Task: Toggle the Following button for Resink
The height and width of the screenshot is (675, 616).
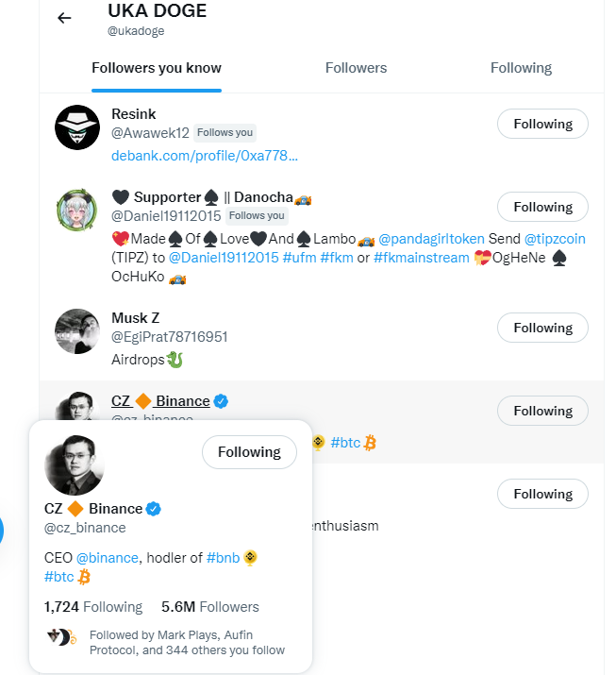Action: point(542,124)
